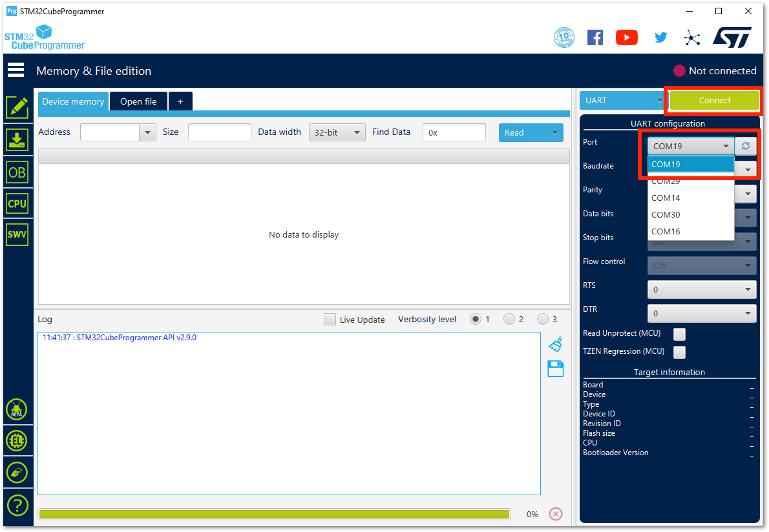This screenshot has height=532, width=769.
Task: Select COM14 in the port list
Action: point(691,198)
